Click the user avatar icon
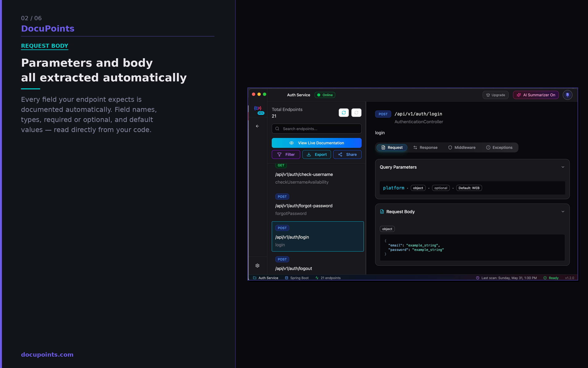588x368 pixels. pos(567,95)
